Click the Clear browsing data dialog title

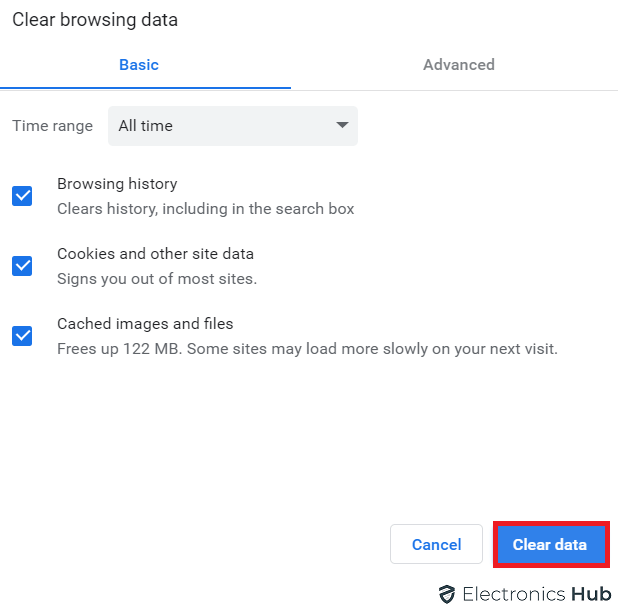click(95, 20)
